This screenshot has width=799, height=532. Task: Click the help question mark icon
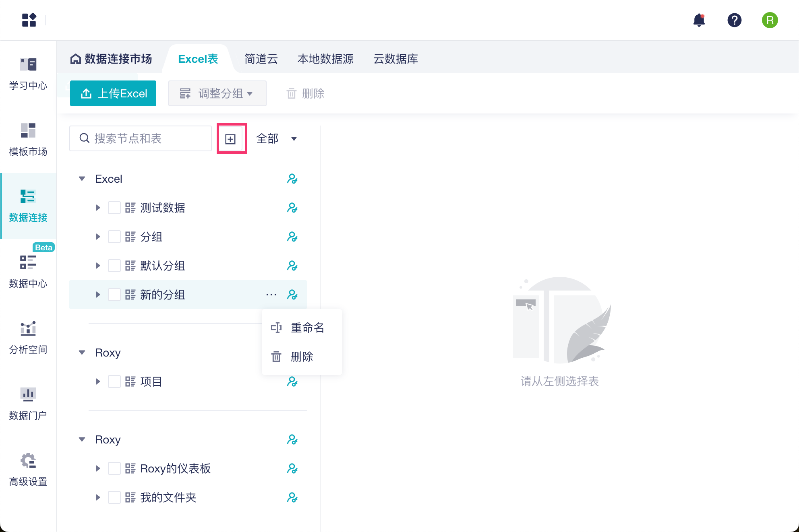point(734,20)
